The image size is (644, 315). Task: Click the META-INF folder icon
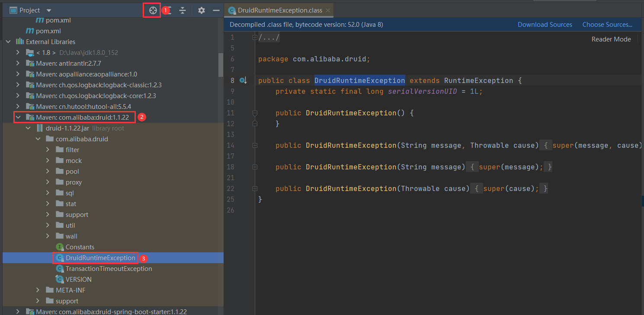[x=50, y=290]
